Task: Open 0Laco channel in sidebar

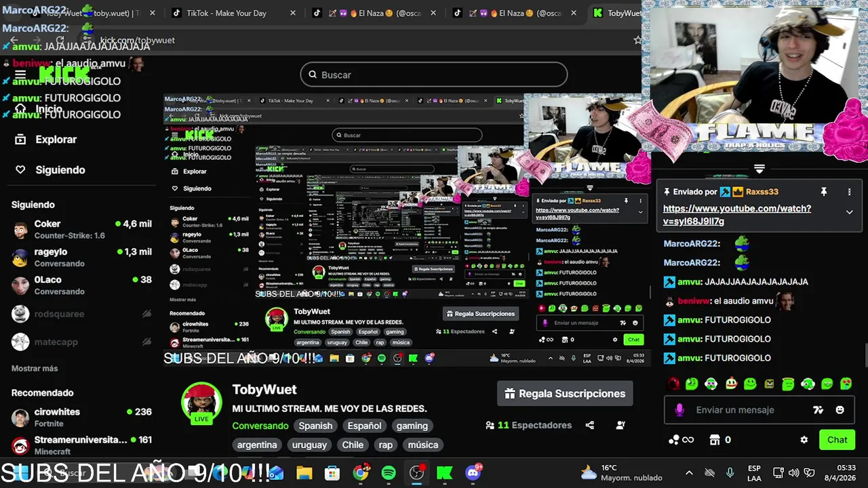Action: (x=81, y=285)
